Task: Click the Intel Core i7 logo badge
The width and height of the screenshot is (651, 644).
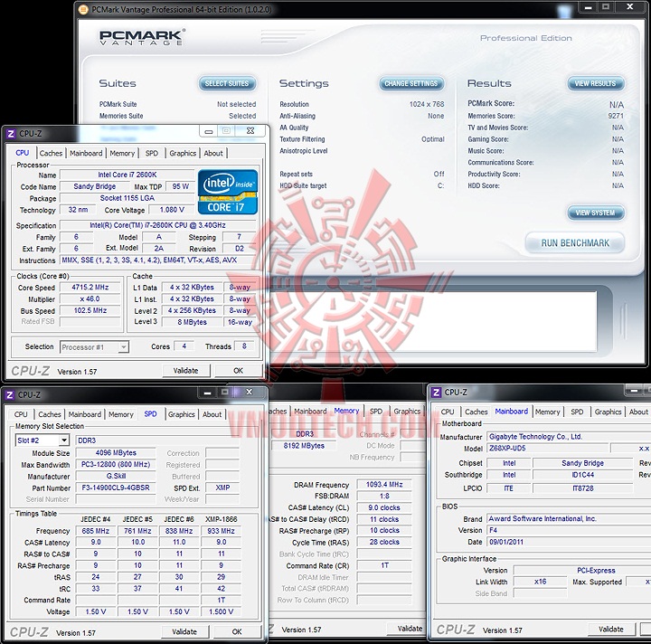Action: 228,192
